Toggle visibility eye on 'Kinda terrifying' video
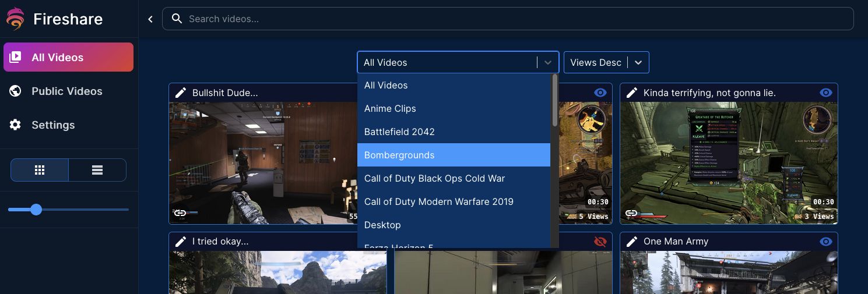Screen dimensions: 868x294 (825, 93)
